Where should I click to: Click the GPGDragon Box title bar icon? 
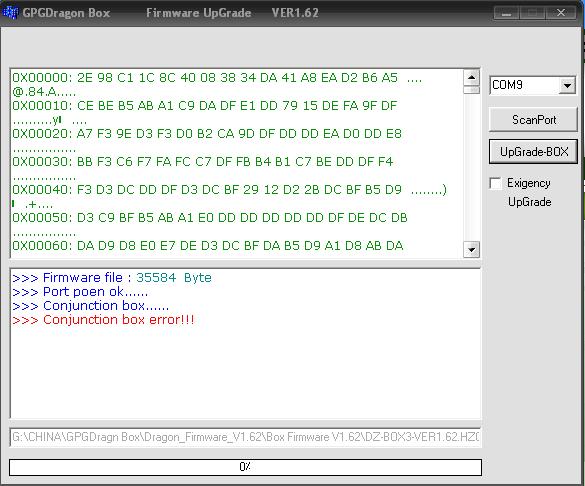[x=10, y=12]
